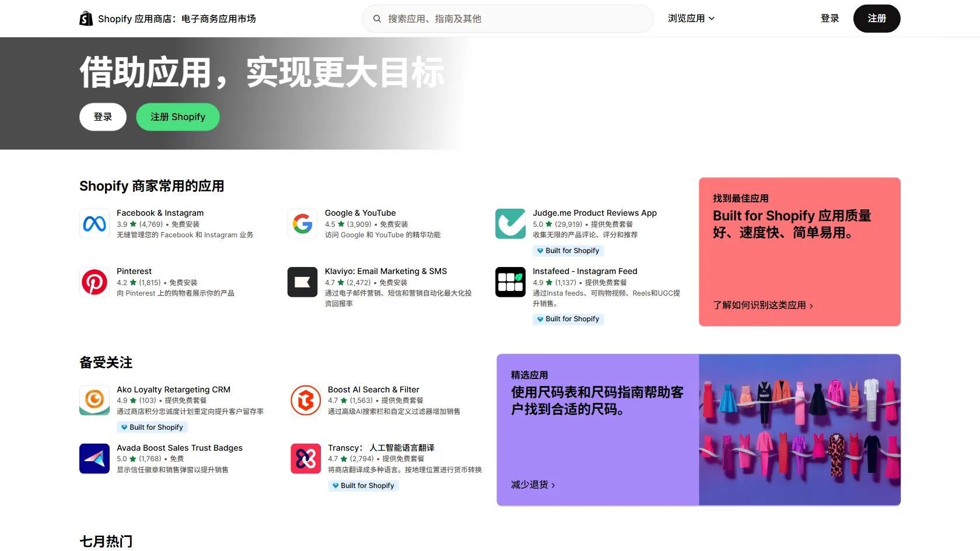Click the Shopify bag logo icon

pyautogui.click(x=86, y=19)
